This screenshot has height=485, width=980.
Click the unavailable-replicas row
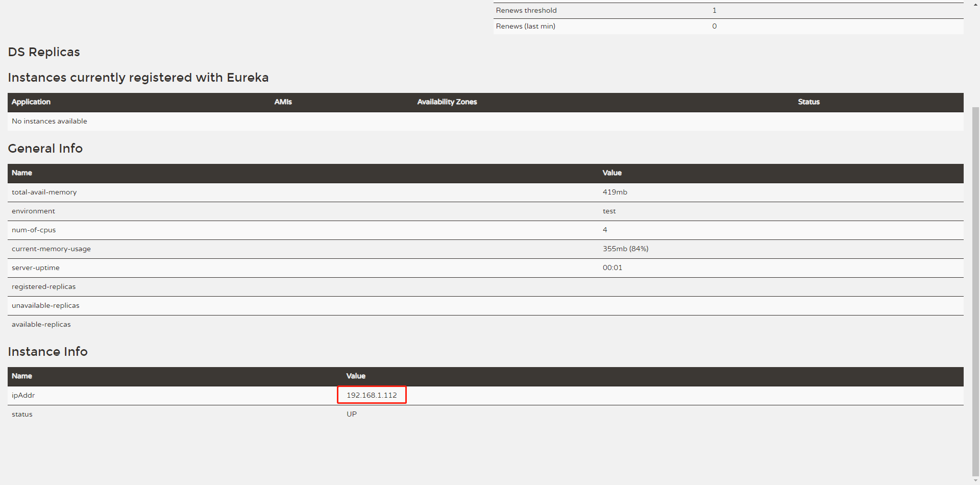click(45, 305)
